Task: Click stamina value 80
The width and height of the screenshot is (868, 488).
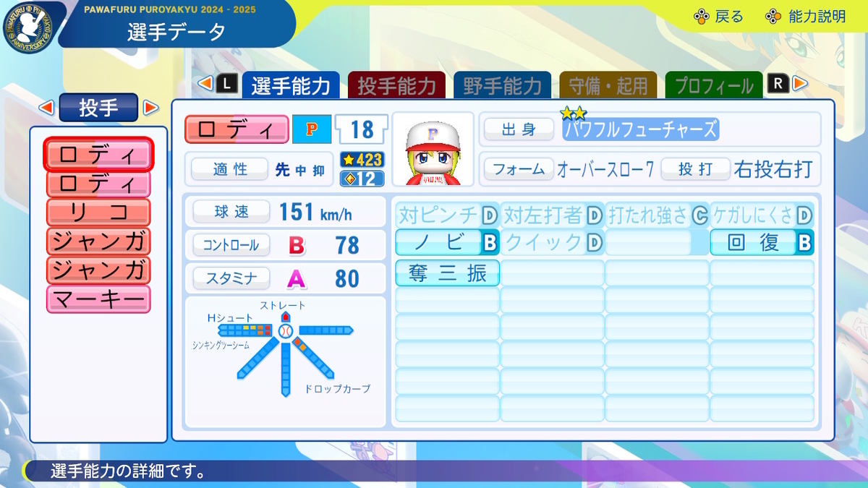Action: [347, 278]
